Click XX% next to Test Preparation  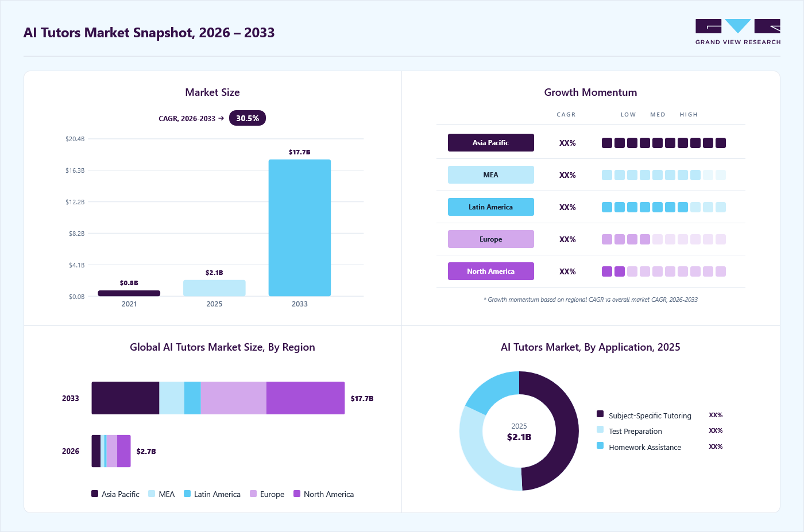(716, 430)
